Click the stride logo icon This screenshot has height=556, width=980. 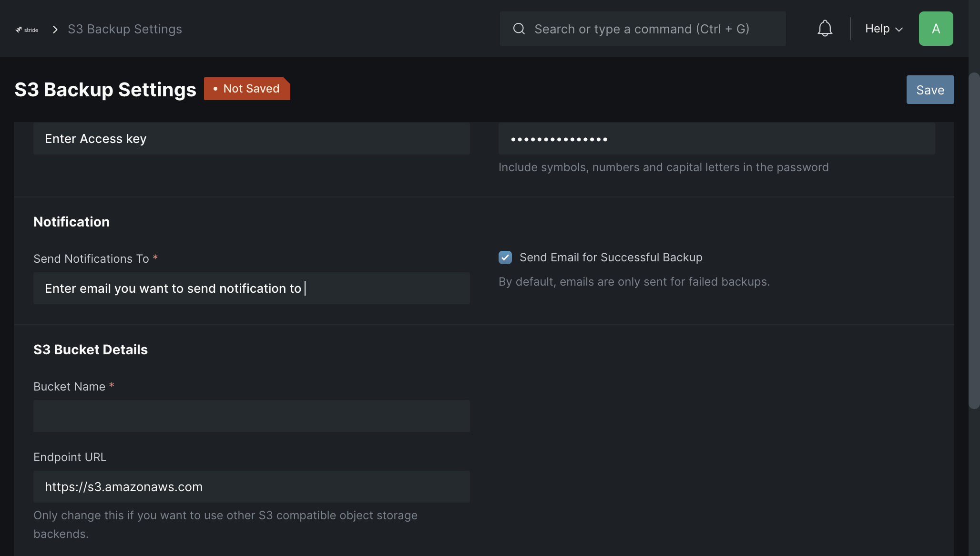[x=27, y=30]
